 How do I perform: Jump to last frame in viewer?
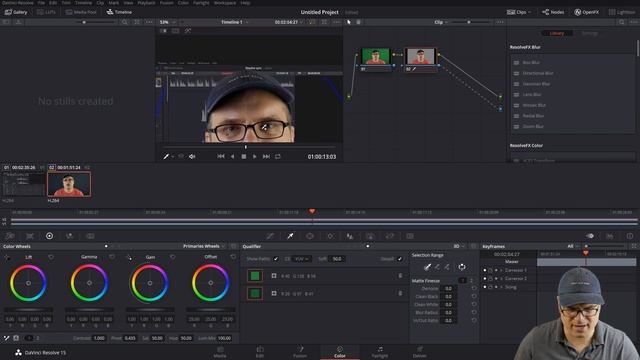(x=266, y=157)
